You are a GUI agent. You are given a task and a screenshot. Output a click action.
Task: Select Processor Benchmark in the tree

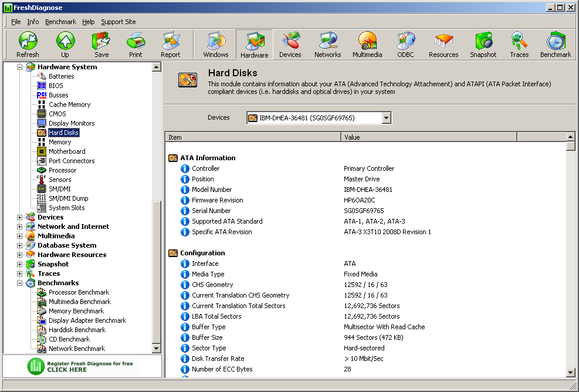click(x=79, y=292)
